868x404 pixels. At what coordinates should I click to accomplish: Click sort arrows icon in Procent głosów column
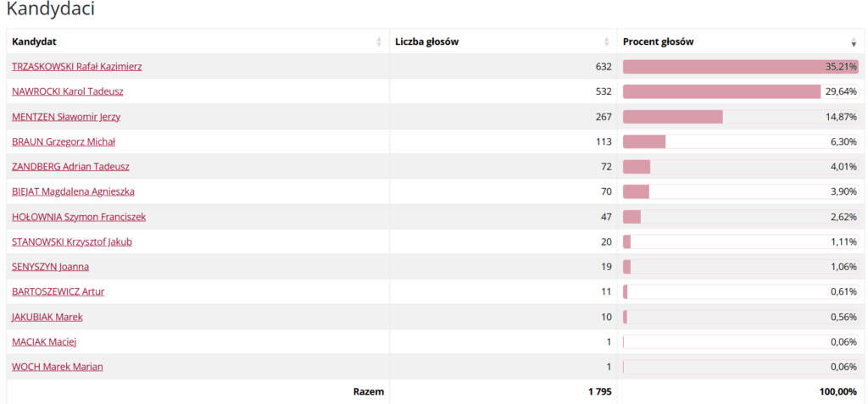[x=854, y=42]
